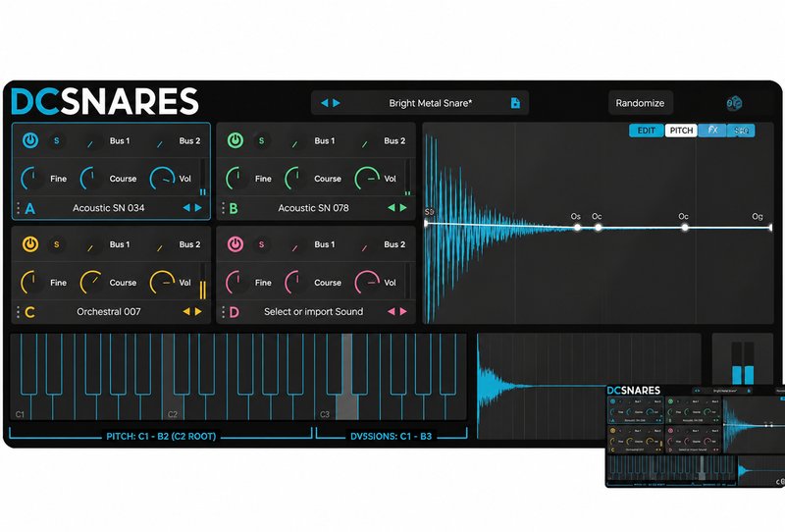Load previous sample for layer C

[186, 311]
